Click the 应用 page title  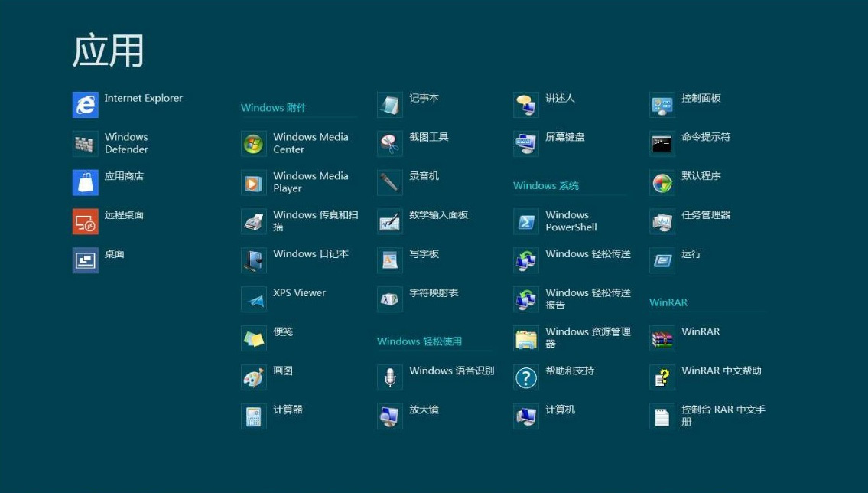[108, 51]
